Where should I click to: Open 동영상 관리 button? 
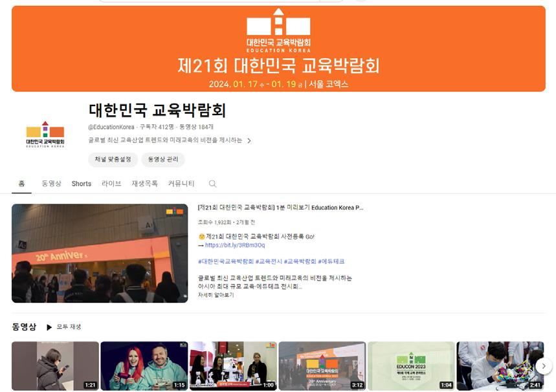coord(163,160)
